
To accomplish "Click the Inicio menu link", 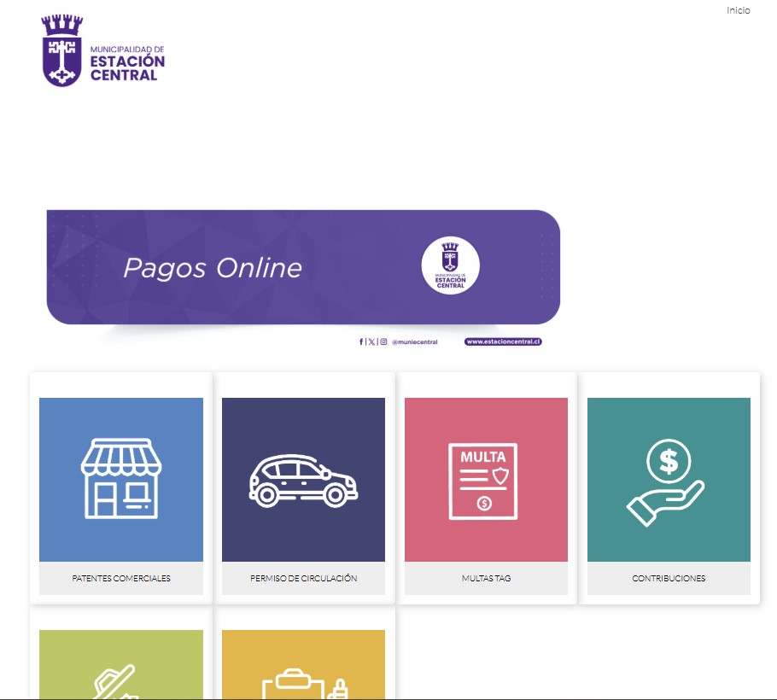I will (x=738, y=10).
